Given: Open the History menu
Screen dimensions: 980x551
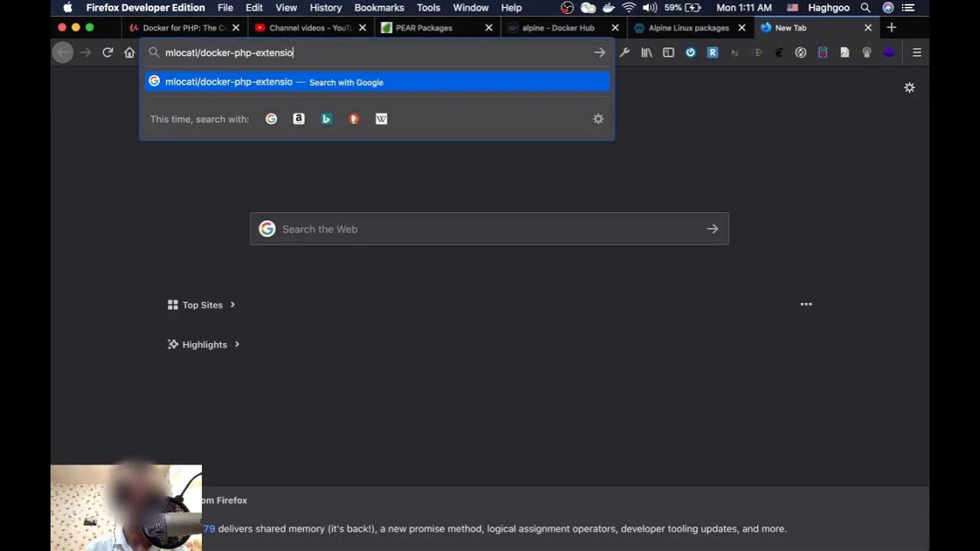Looking at the screenshot, I should pyautogui.click(x=325, y=8).
